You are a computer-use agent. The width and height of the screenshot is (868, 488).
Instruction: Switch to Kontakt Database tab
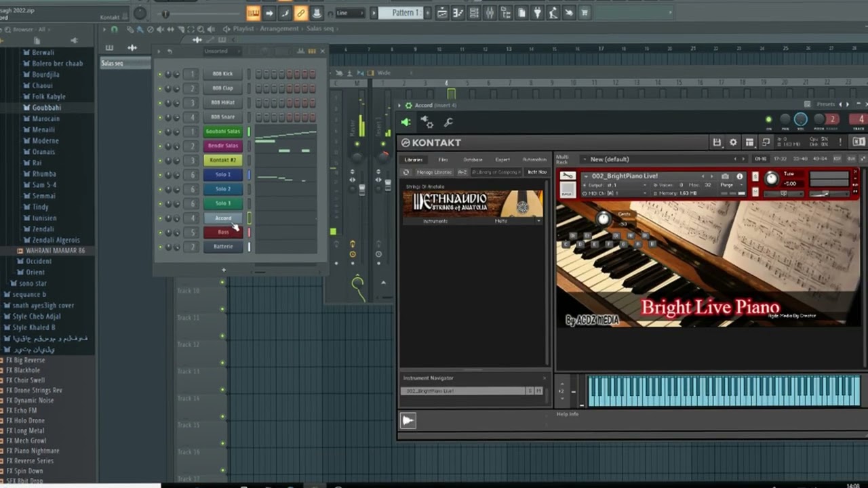[473, 160]
